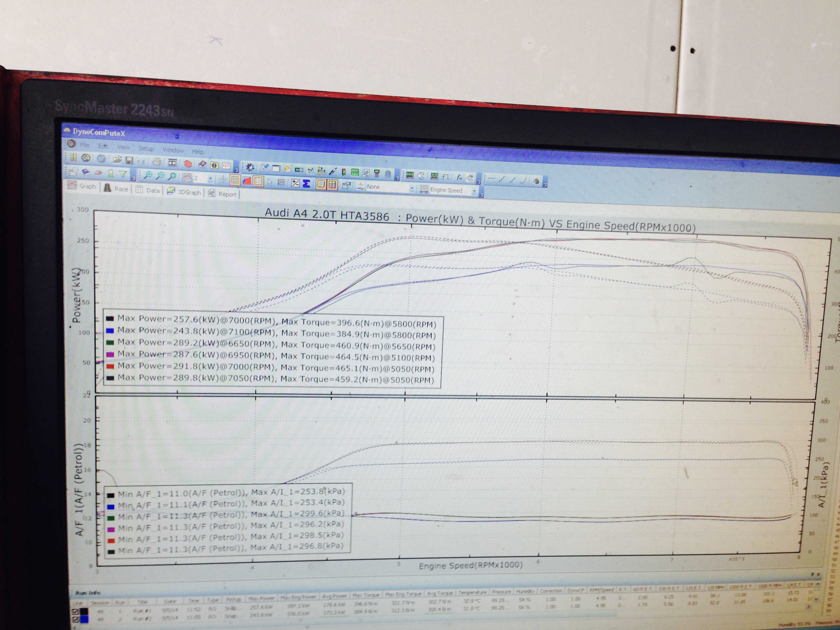
Task: Click the printer icon
Action: point(156,162)
